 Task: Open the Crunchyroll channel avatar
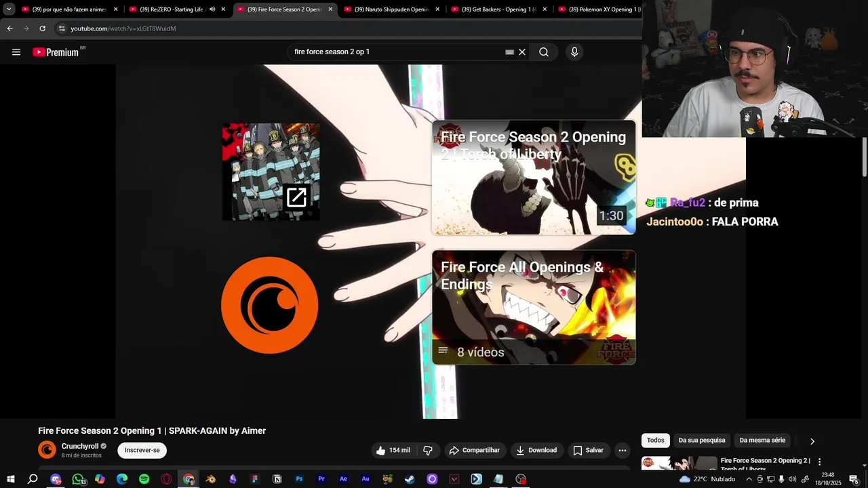pyautogui.click(x=47, y=449)
